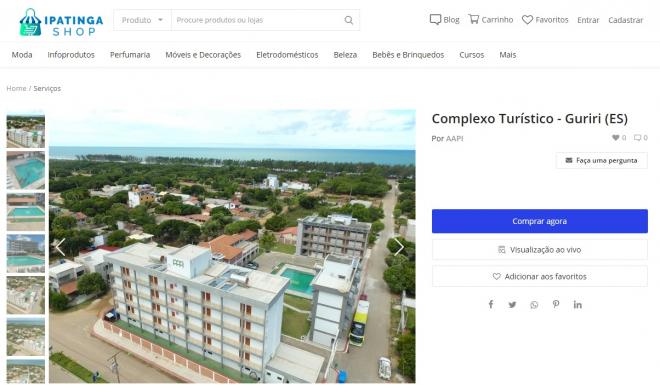This screenshot has width=660, height=385.
Task: Open the Blog link
Action: click(x=444, y=20)
